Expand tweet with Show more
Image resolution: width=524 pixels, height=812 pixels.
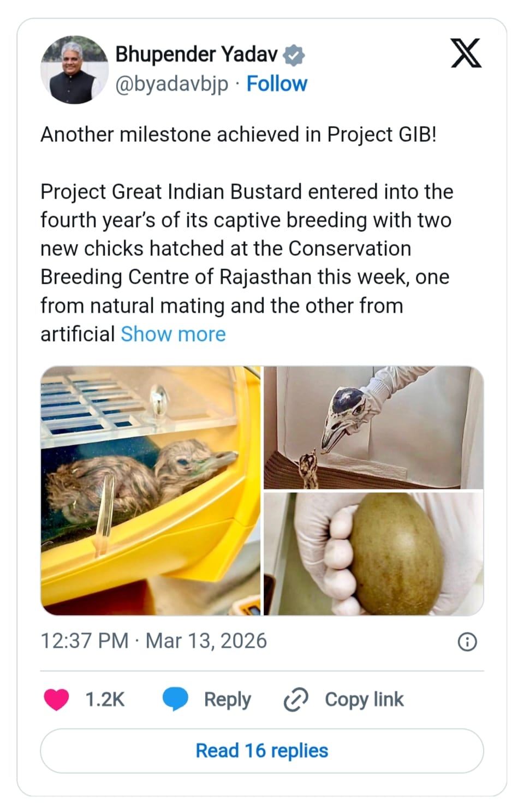(173, 334)
